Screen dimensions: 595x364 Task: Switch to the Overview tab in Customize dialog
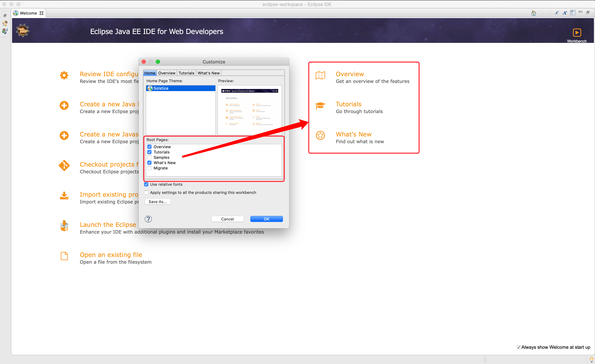(167, 73)
